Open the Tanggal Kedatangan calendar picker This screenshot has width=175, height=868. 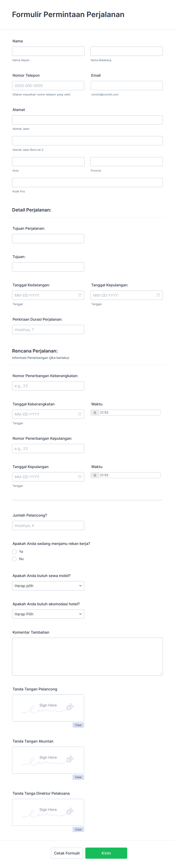(80, 295)
